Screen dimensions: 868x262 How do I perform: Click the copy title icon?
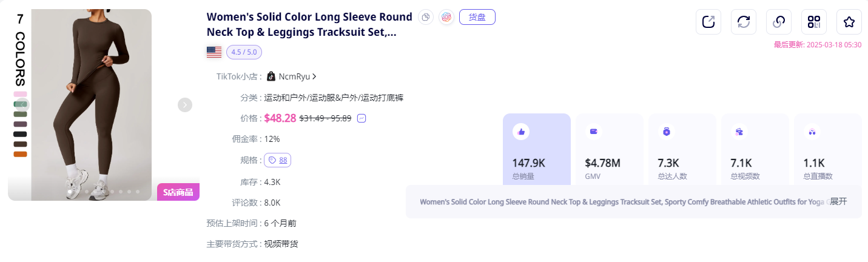coord(426,17)
